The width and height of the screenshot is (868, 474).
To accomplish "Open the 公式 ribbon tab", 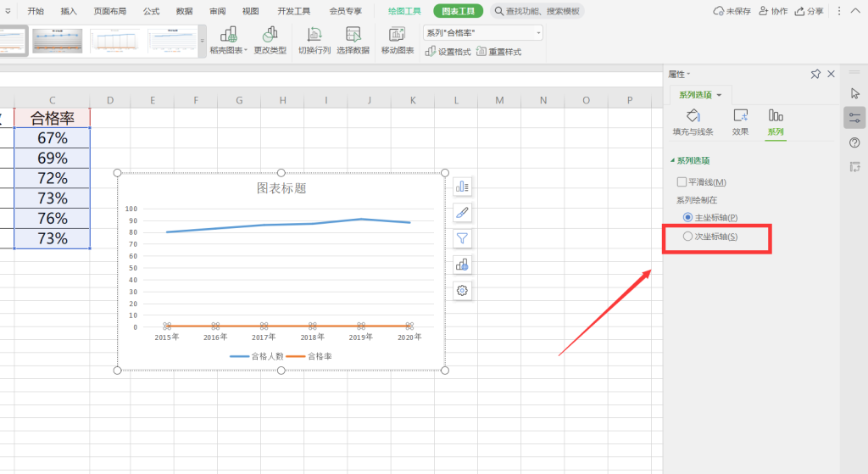I will click(x=151, y=11).
